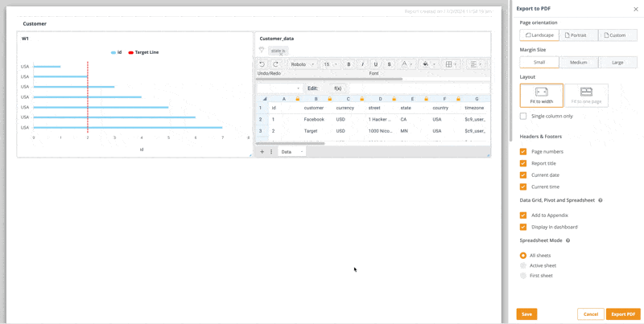Click the Export PDF button
644x324 pixels.
(622, 314)
